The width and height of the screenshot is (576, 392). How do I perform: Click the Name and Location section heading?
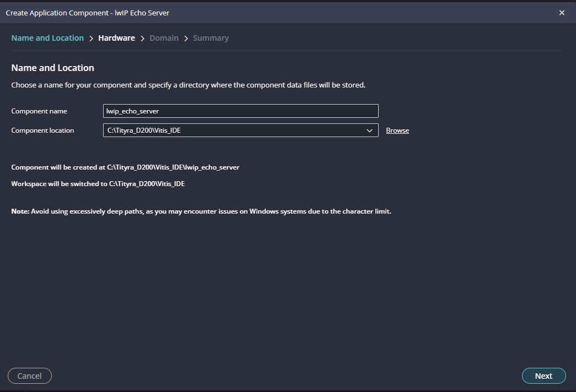click(x=53, y=68)
